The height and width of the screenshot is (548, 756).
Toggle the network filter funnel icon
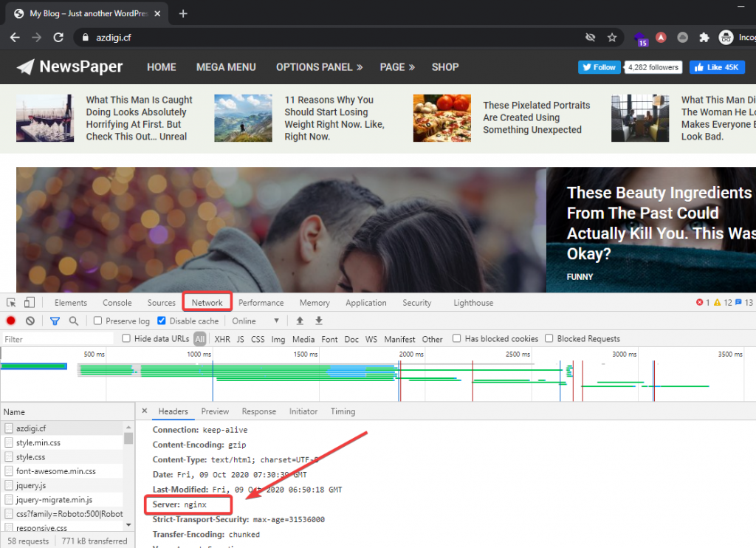point(55,321)
